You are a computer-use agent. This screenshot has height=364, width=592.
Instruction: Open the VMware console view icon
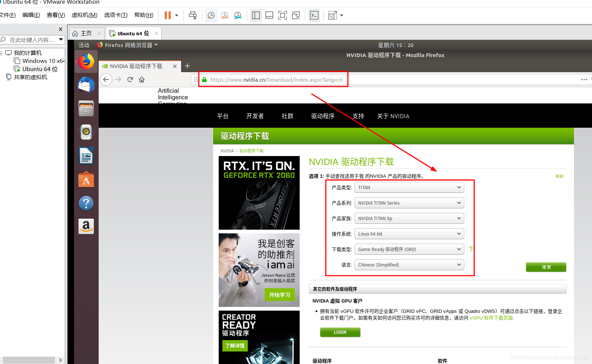tap(314, 15)
